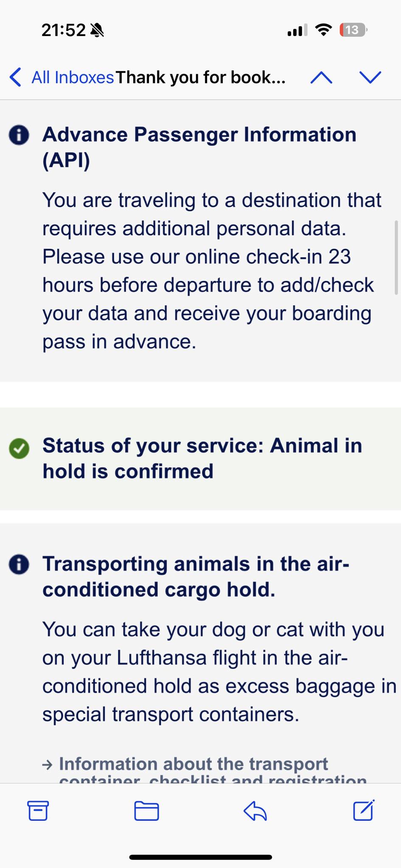Tap info icon beside Advance Passenger Information

tap(19, 135)
